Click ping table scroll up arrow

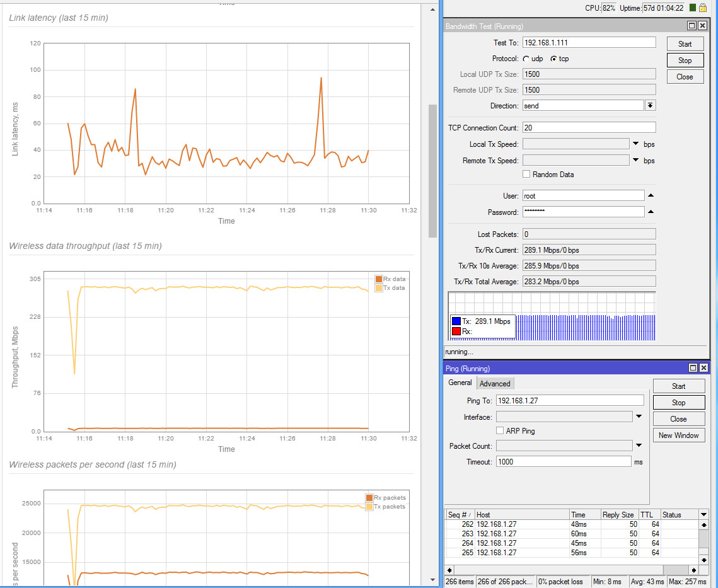tap(704, 525)
